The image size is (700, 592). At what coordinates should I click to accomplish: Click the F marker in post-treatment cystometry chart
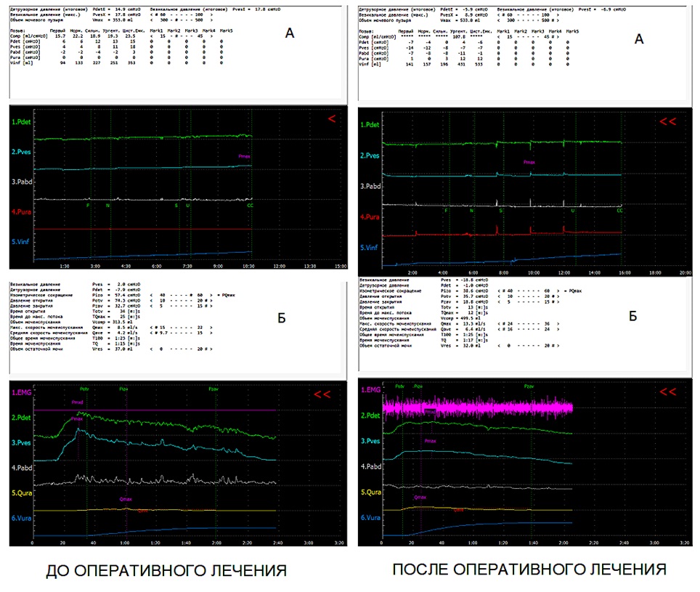click(x=446, y=210)
